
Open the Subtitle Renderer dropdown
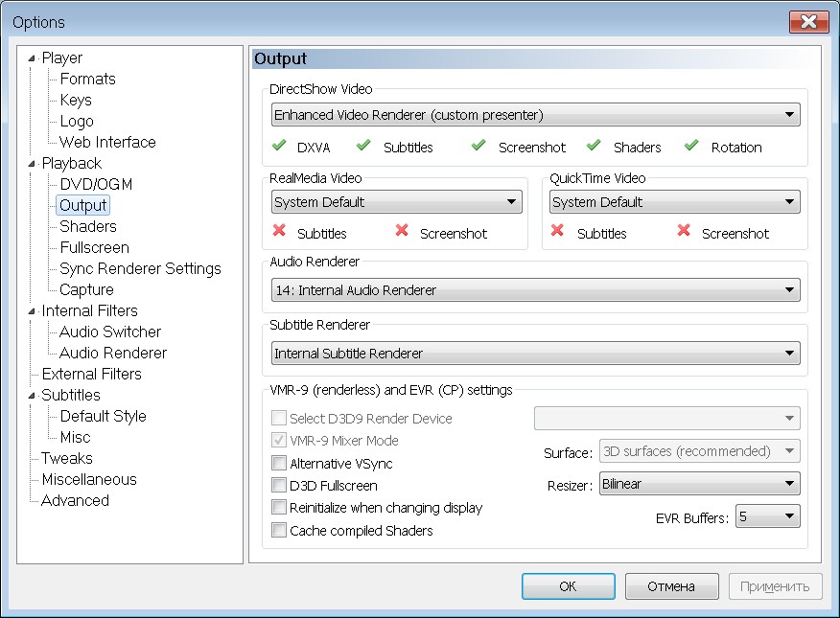[x=536, y=354]
